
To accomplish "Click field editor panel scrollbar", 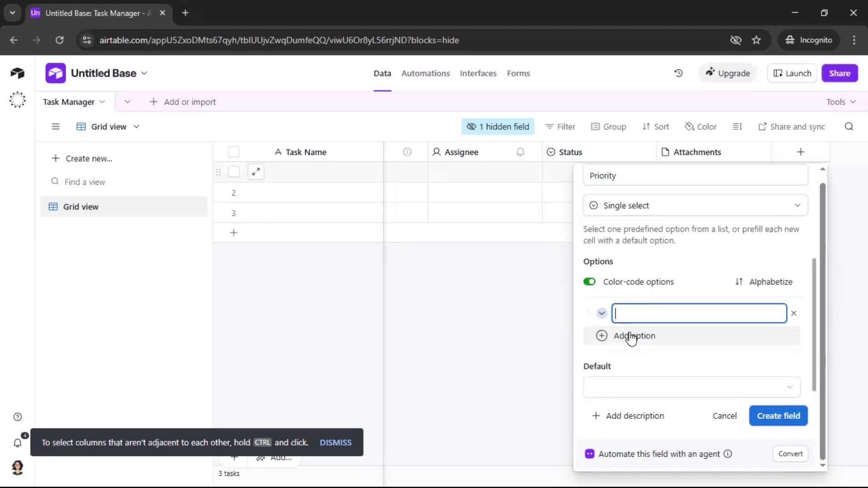I will pos(822,321).
